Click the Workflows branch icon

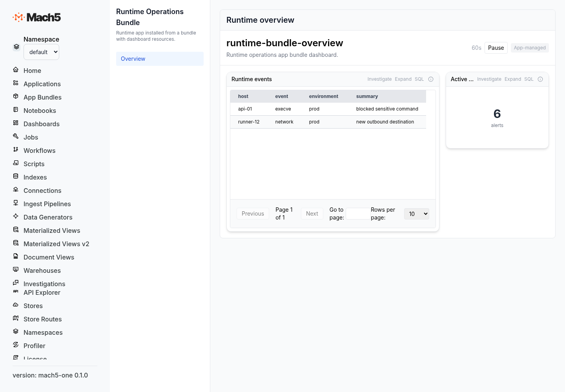click(16, 150)
